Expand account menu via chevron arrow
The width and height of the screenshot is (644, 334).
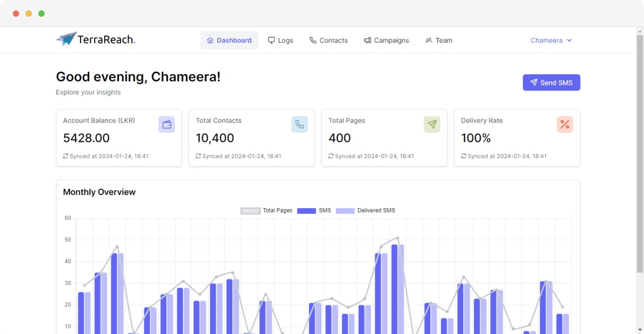[569, 40]
